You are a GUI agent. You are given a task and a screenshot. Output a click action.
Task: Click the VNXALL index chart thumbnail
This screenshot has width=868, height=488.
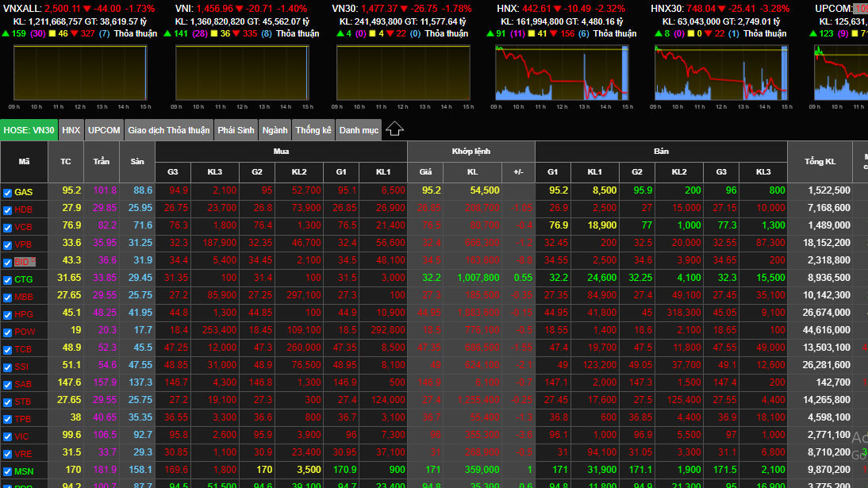click(x=80, y=72)
